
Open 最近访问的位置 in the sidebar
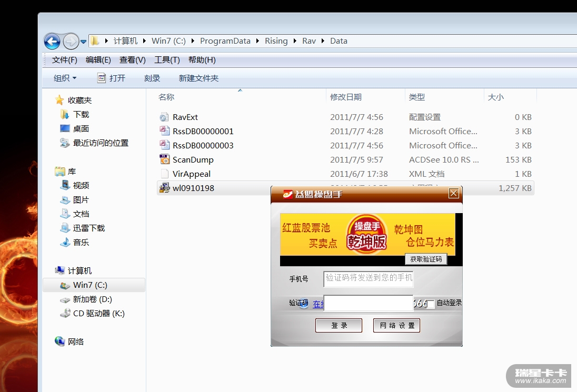click(x=94, y=143)
